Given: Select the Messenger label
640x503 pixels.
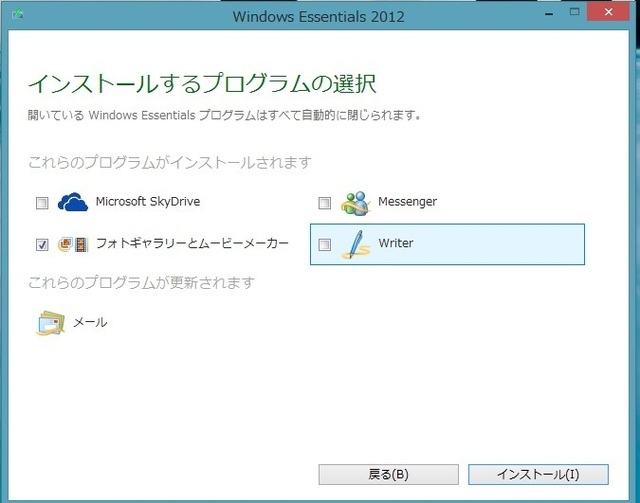Looking at the screenshot, I should [x=407, y=202].
